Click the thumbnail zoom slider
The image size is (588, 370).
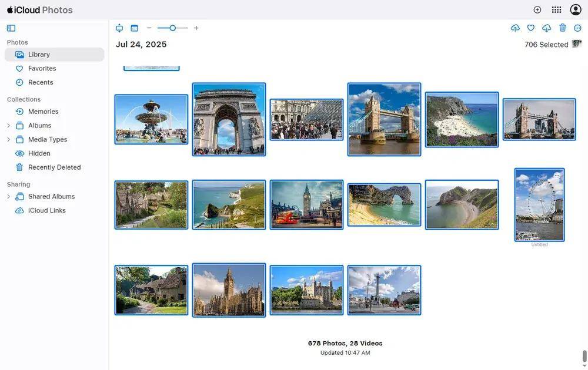(x=172, y=28)
